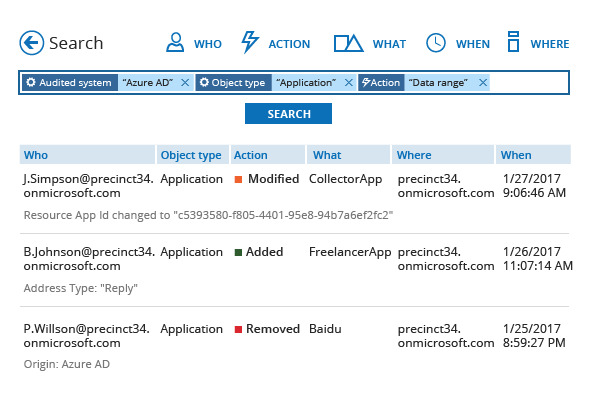The image size is (590, 395).
Task: Remove the "Application" filter value
Action: coord(349,82)
